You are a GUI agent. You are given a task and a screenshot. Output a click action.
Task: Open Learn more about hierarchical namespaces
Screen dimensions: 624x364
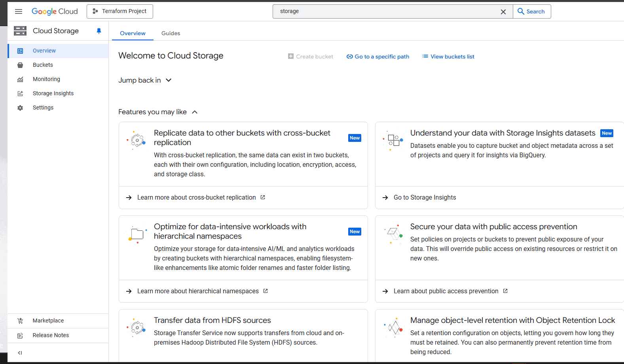[x=198, y=291]
